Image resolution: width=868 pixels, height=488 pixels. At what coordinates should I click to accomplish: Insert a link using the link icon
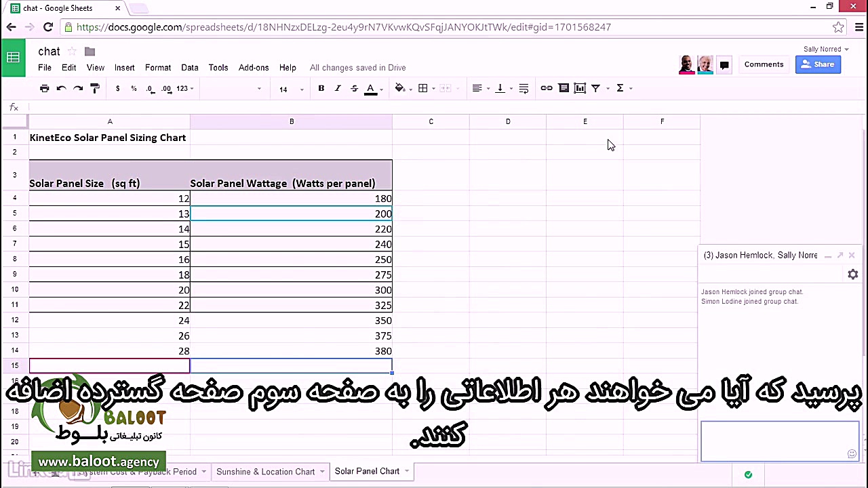(547, 88)
